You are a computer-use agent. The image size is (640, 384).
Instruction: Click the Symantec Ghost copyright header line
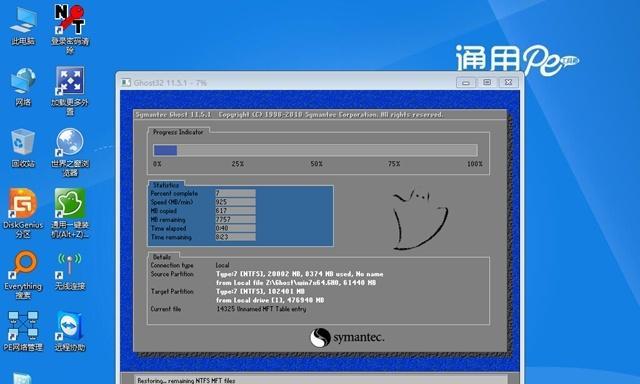pyautogui.click(x=289, y=115)
